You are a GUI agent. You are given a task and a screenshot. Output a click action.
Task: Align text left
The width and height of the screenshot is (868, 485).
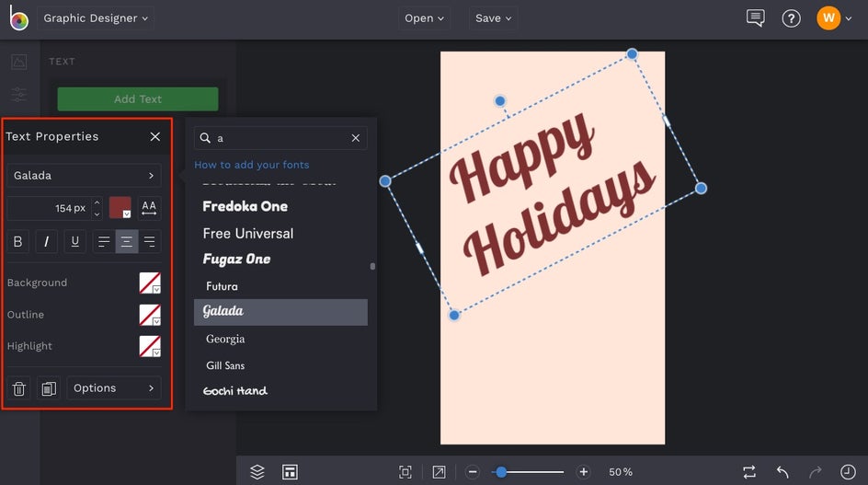[104, 241]
